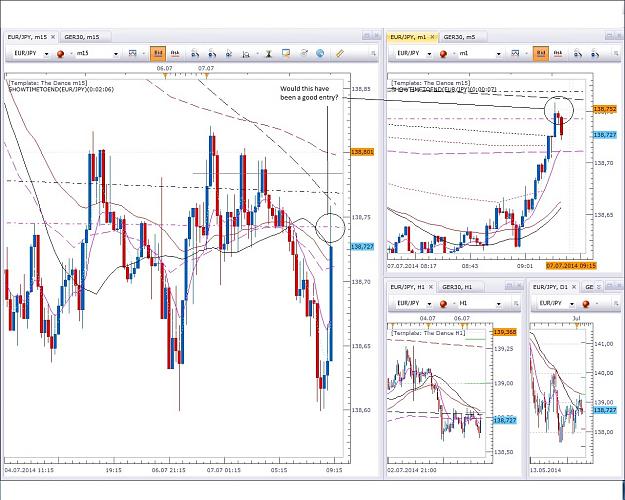This screenshot has height=500, width=625.
Task: Open the instrument dropdown in m15 chart
Action: [x=47, y=54]
